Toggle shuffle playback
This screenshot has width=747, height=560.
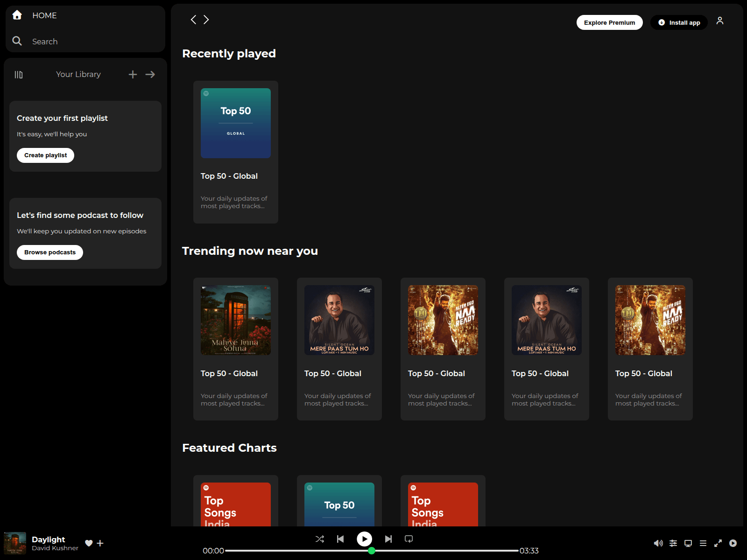[x=320, y=539]
